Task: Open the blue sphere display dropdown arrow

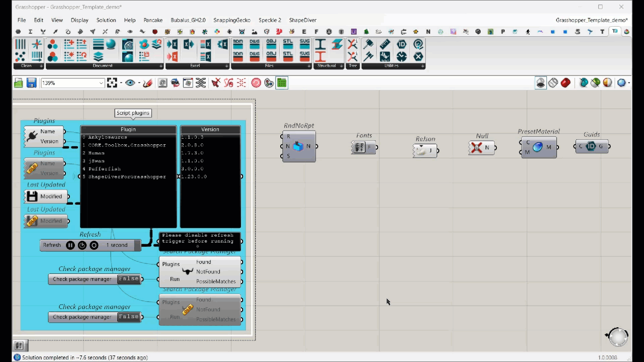Action: pyautogui.click(x=629, y=83)
